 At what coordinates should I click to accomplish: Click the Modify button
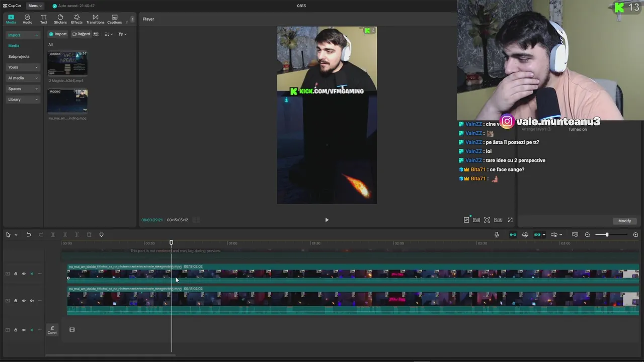pyautogui.click(x=624, y=221)
